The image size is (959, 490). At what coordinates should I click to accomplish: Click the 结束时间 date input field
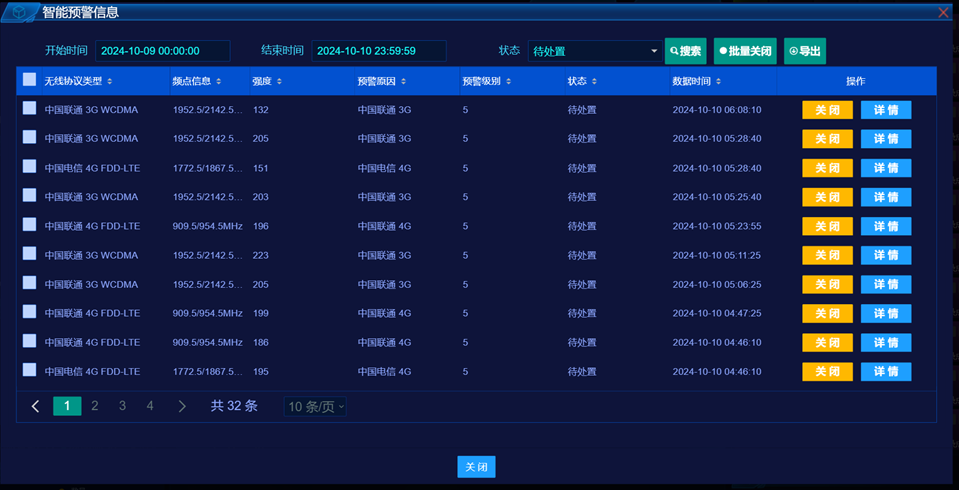pos(379,51)
